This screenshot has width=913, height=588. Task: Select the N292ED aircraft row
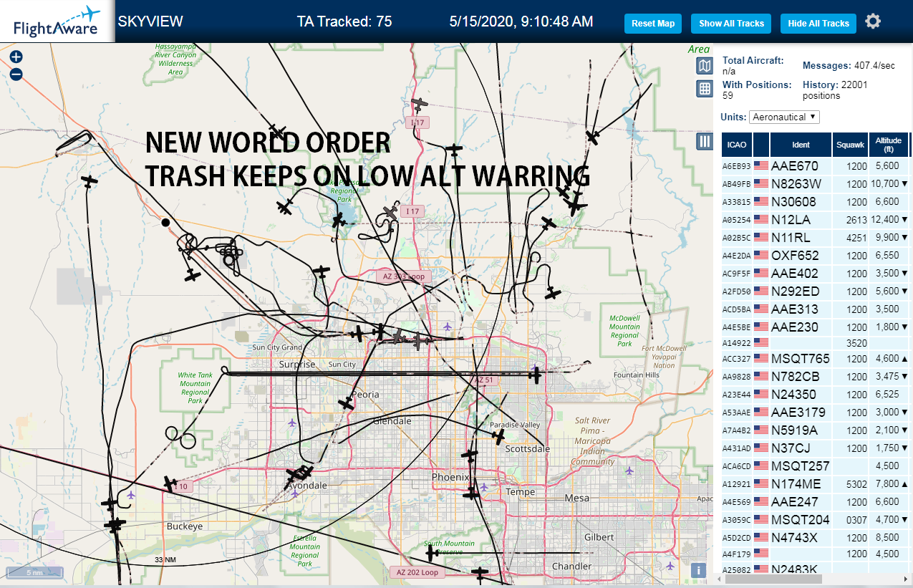[816, 291]
